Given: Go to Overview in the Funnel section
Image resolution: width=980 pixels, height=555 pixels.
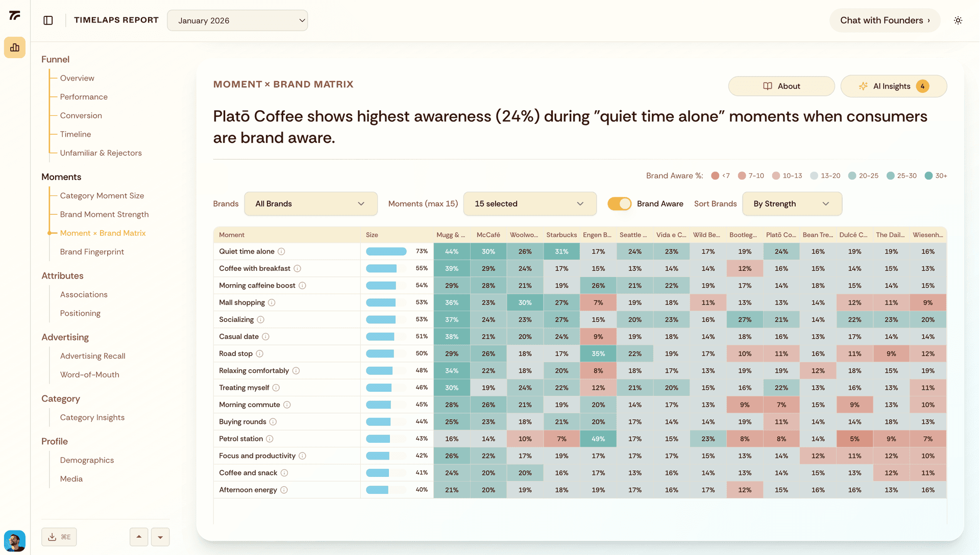Looking at the screenshot, I should coord(77,78).
